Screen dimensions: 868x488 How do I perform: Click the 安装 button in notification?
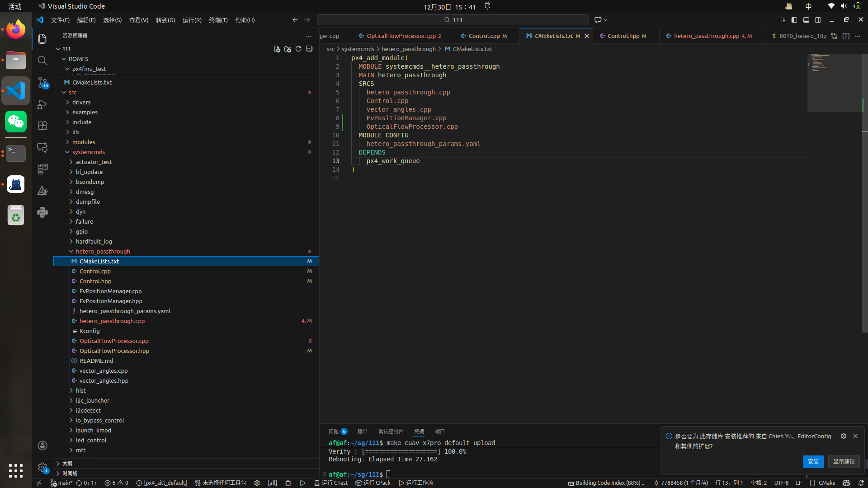click(x=813, y=461)
